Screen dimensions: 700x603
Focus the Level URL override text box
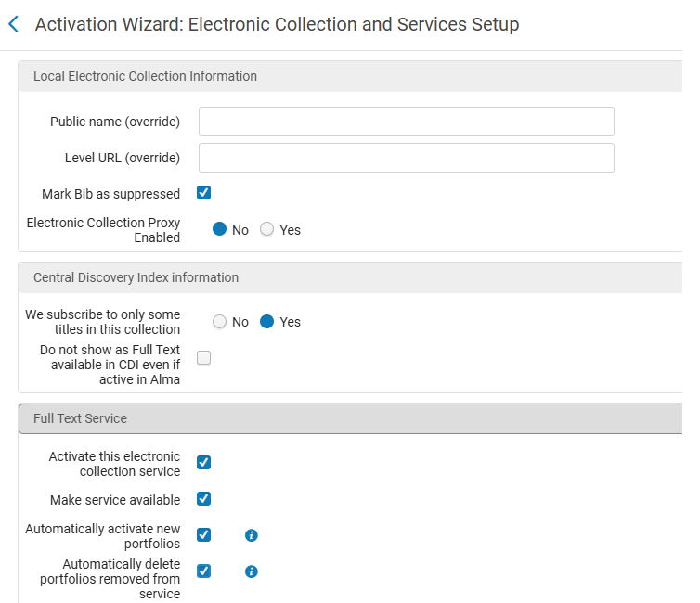[406, 158]
